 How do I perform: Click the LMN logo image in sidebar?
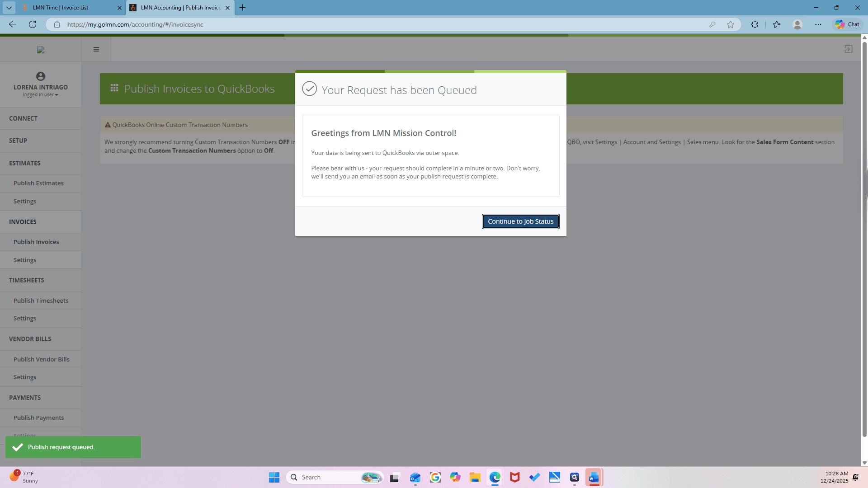pyautogui.click(x=41, y=50)
